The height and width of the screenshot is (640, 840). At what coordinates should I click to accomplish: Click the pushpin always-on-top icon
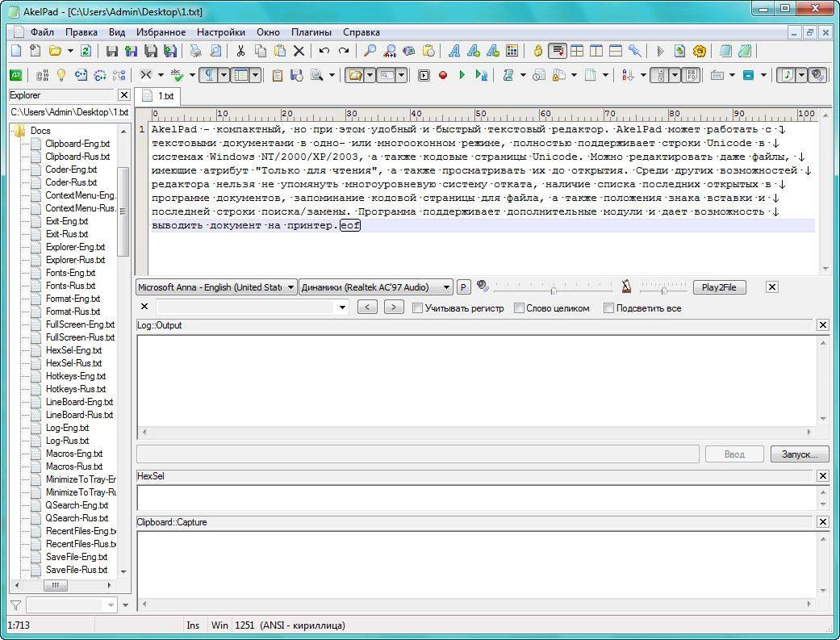coord(635,51)
